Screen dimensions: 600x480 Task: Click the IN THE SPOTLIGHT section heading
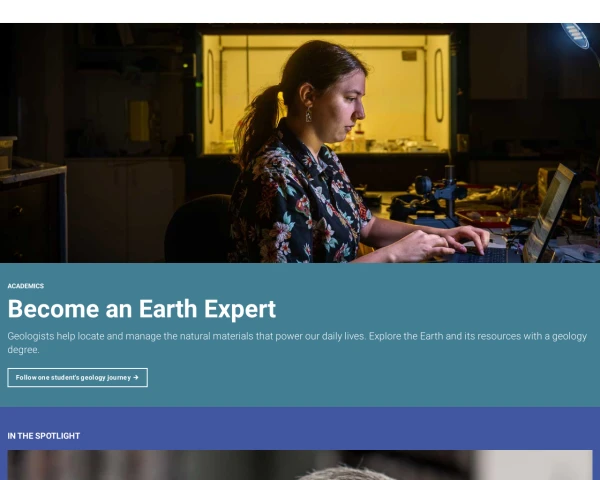click(x=44, y=436)
